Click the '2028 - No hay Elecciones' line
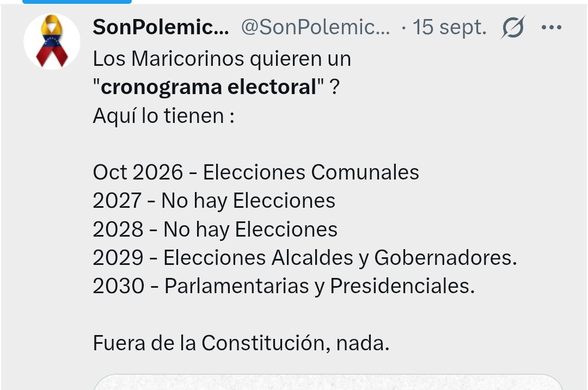 (215, 230)
